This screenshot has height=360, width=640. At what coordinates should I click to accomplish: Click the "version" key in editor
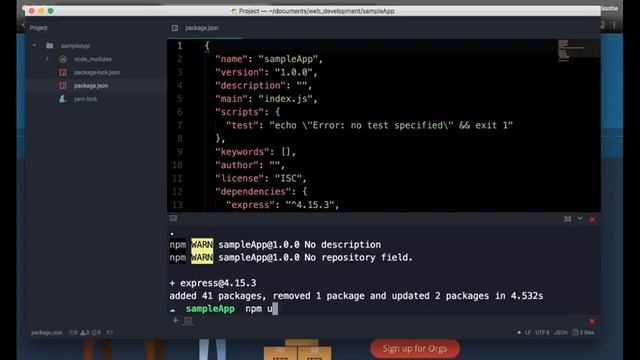240,72
